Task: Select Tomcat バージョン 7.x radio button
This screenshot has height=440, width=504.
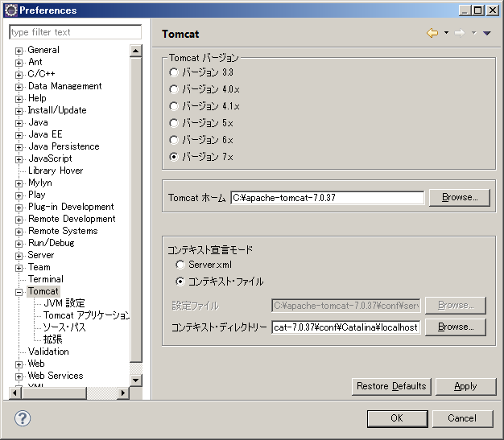Action: pyautogui.click(x=174, y=157)
